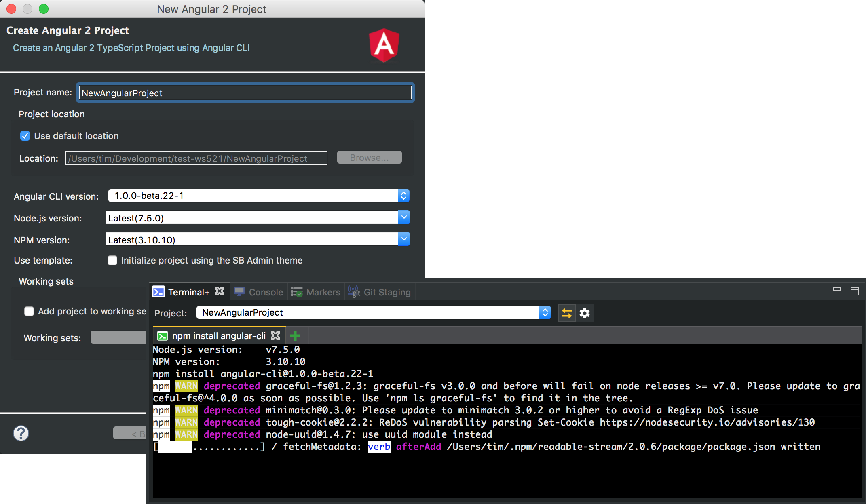Close the npm install angular-cli terminal tab
The width and height of the screenshot is (866, 504).
275,335
